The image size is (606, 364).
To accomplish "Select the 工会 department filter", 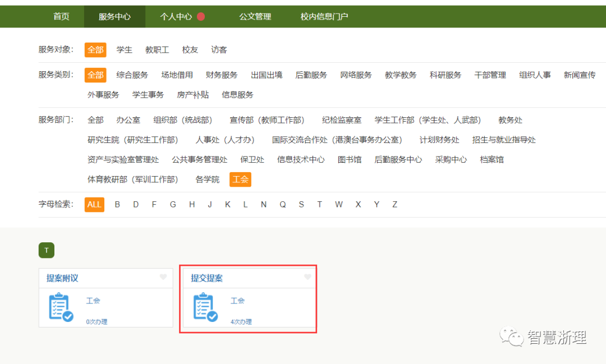I will click(240, 179).
